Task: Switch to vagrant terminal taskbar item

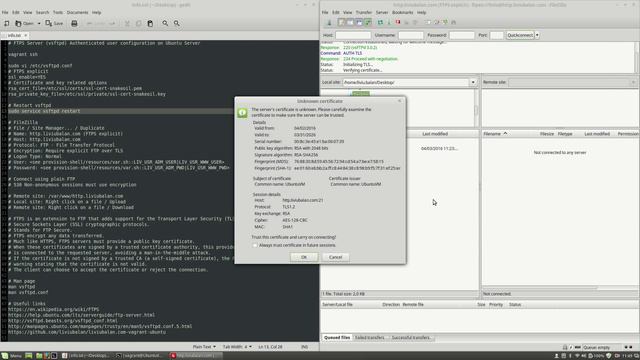Action: 140,356
